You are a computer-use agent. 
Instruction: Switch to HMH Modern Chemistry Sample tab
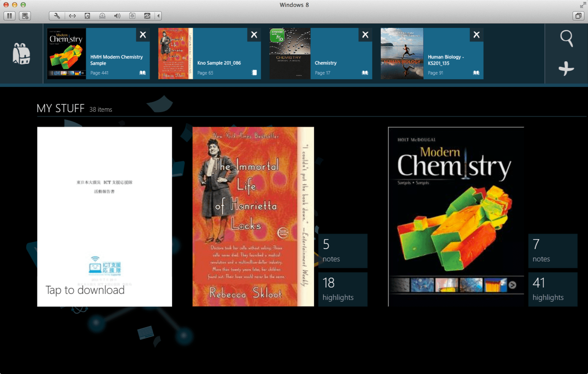[98, 53]
